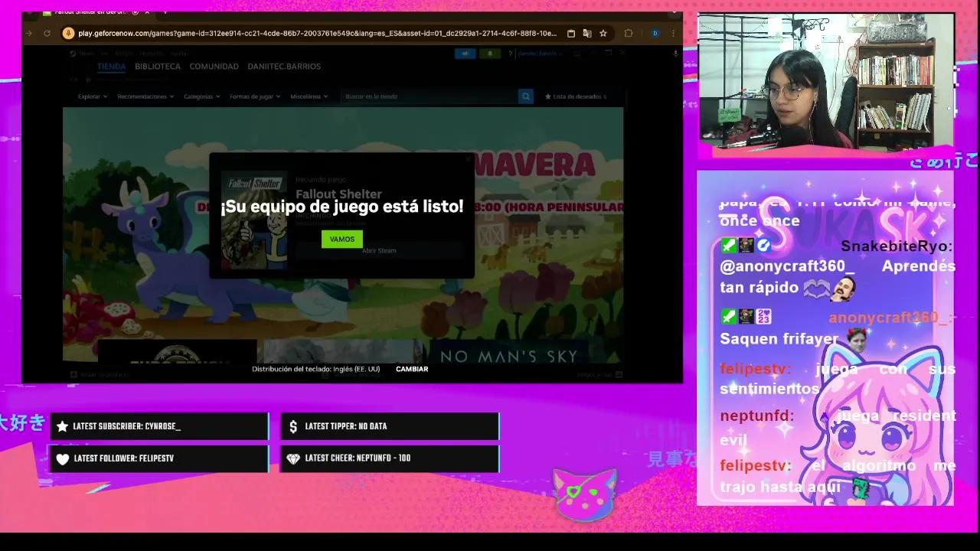This screenshot has height=551, width=980.
Task: Click the Steam green notifications bell
Action: pyautogui.click(x=490, y=54)
